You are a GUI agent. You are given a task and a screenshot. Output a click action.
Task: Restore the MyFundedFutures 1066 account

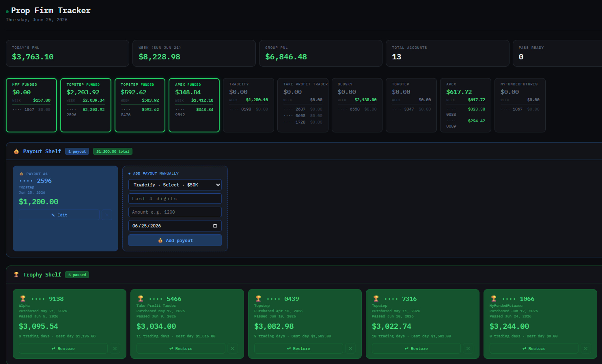(534, 348)
